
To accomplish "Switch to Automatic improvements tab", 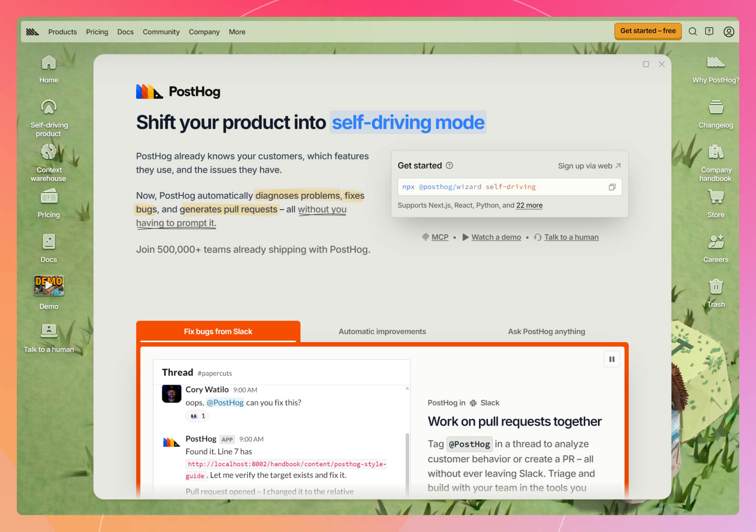I will click(x=382, y=331).
